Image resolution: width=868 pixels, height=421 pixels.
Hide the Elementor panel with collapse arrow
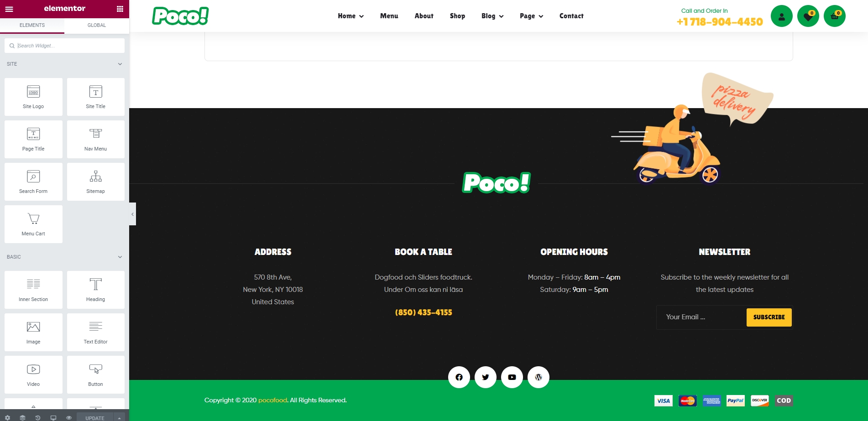(132, 214)
